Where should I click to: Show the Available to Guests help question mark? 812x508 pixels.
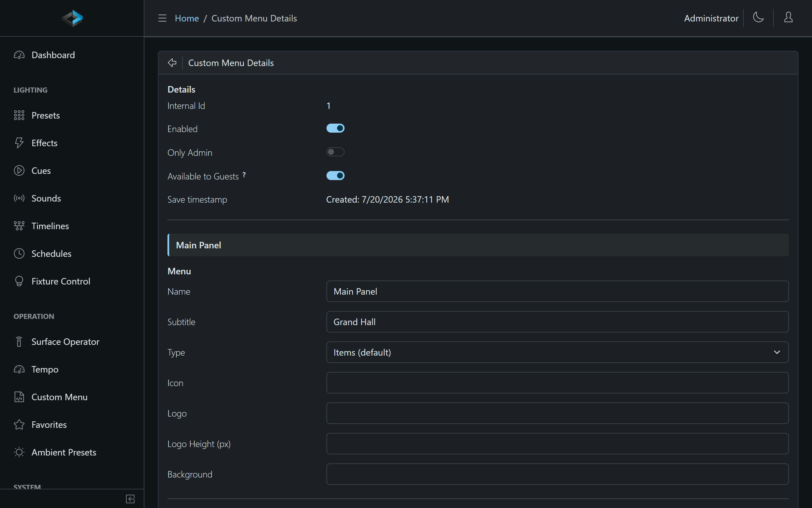click(x=244, y=175)
